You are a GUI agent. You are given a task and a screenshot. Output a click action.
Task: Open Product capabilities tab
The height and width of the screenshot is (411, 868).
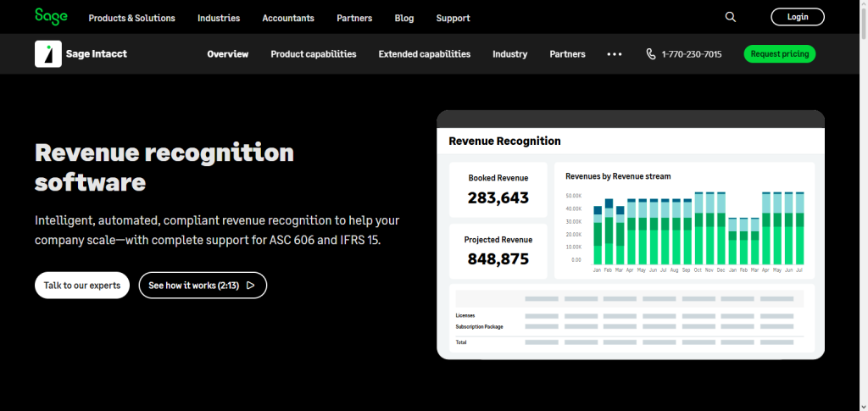[x=314, y=54]
